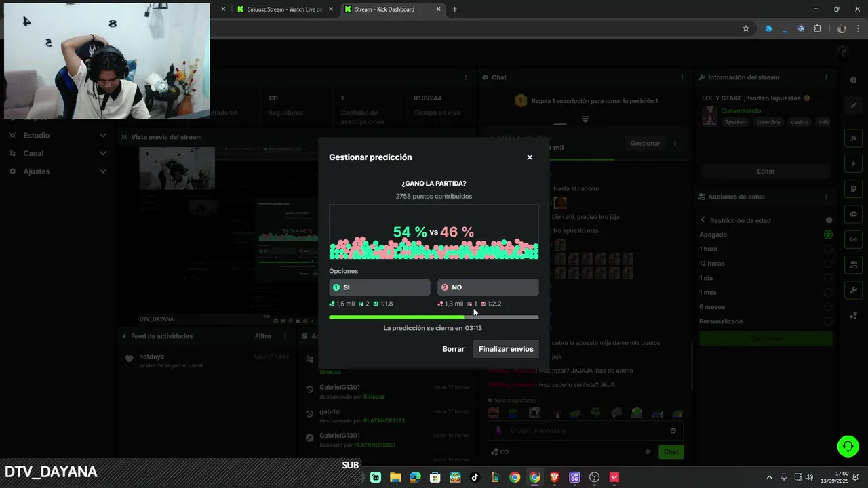Click the broadcast signal icon in right sidebar
The height and width of the screenshot is (488, 868).
[853, 239]
